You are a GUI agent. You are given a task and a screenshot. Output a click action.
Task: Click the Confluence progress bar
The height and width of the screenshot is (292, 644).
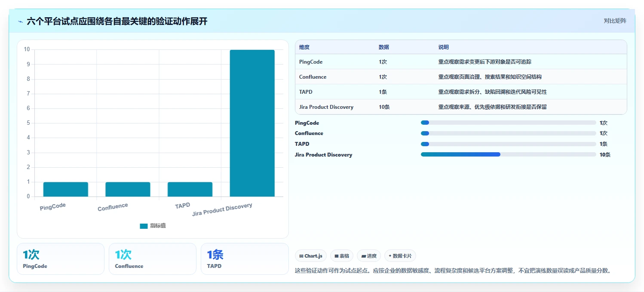point(509,133)
